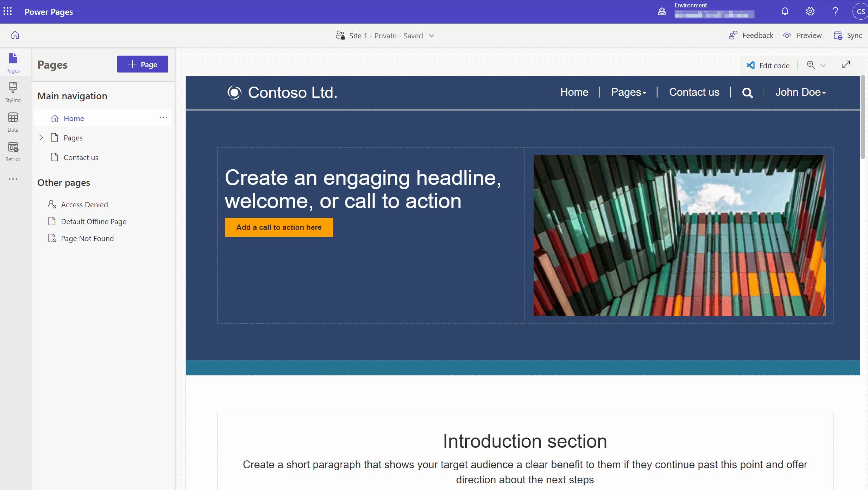Open the settings gear

[x=810, y=12]
